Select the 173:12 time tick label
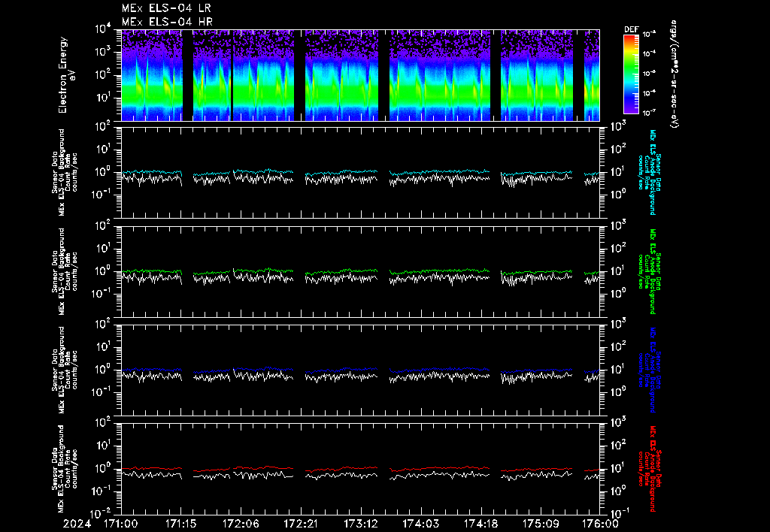The width and height of the screenshot is (770, 532). click(x=361, y=522)
